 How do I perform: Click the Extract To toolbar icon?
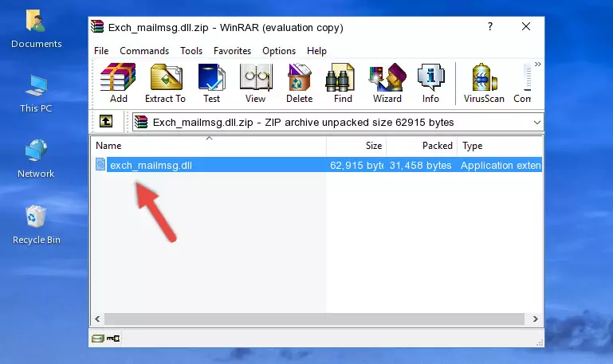pyautogui.click(x=165, y=83)
